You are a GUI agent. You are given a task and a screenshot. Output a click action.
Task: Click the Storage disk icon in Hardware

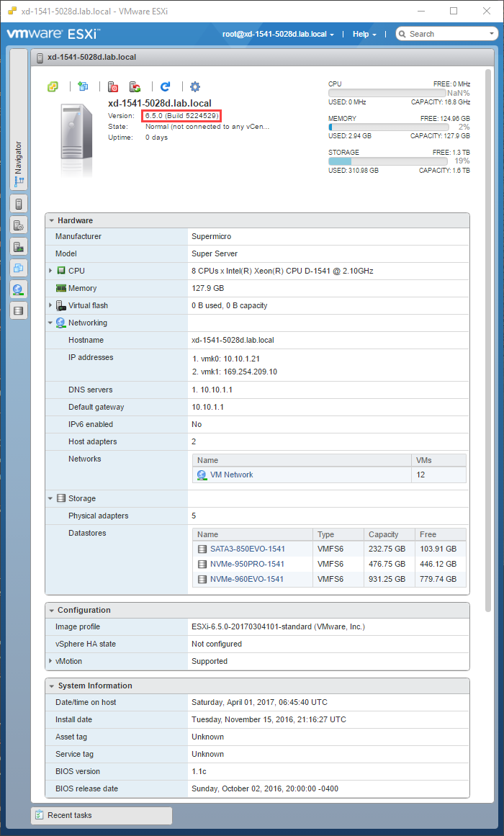[61, 498]
